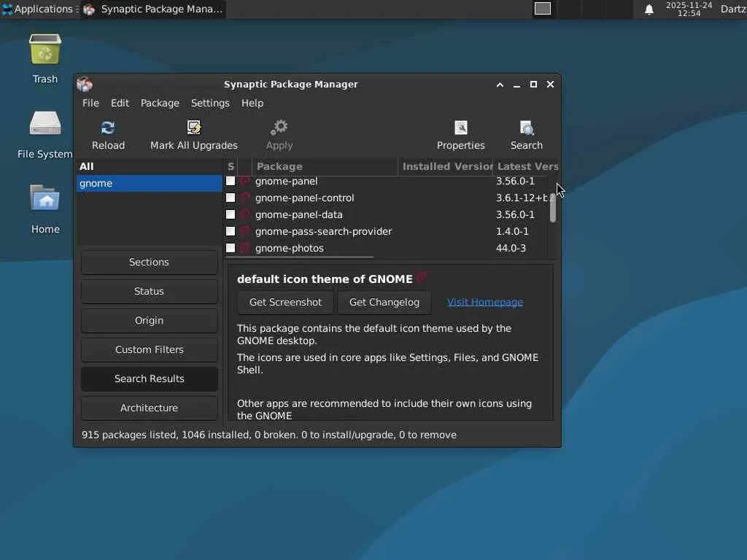This screenshot has width=747, height=560.
Task: Select the gnome-panel-data package row
Action: pyautogui.click(x=386, y=214)
